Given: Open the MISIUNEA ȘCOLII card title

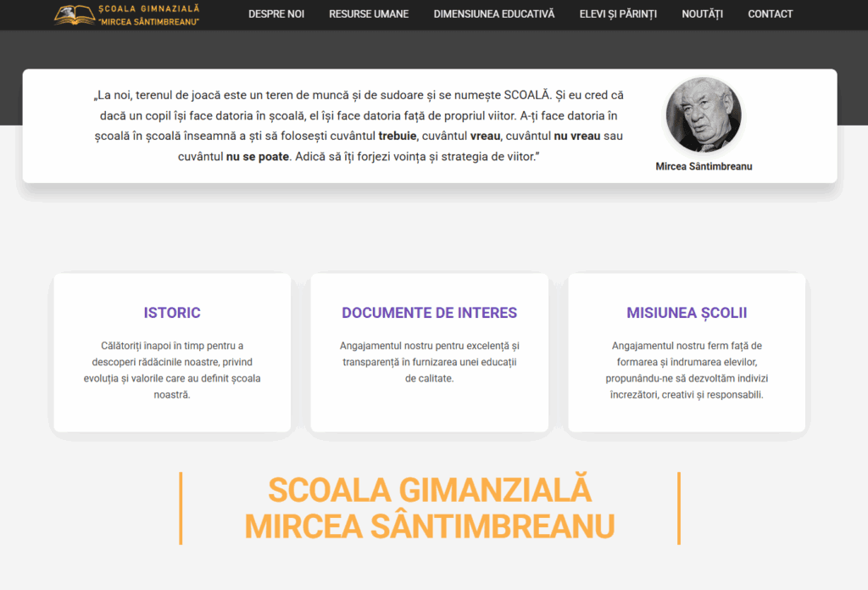Looking at the screenshot, I should [687, 313].
